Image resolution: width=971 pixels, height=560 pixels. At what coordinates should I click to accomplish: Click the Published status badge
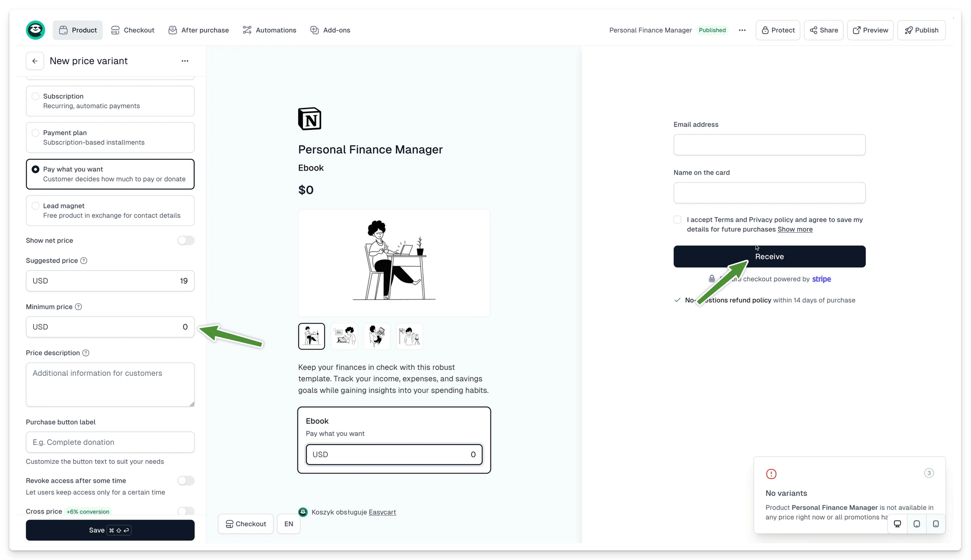[x=712, y=30]
